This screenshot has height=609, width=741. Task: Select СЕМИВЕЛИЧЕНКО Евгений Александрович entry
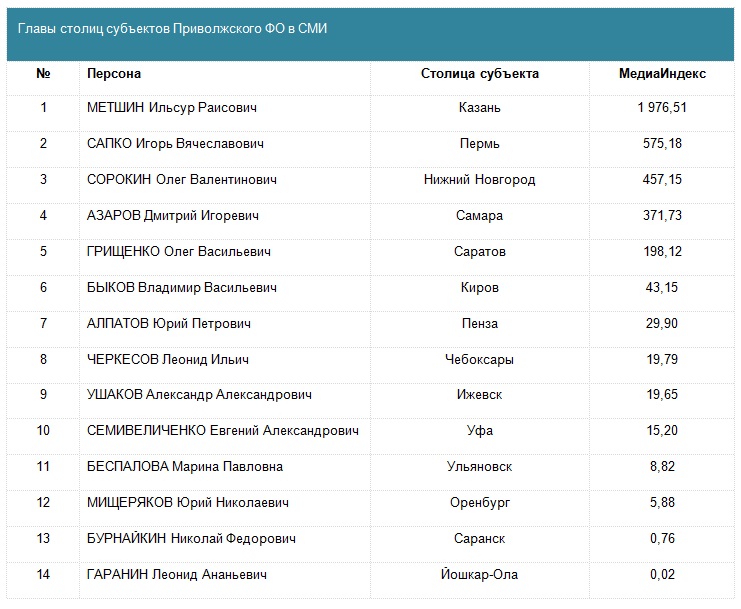pyautogui.click(x=223, y=431)
